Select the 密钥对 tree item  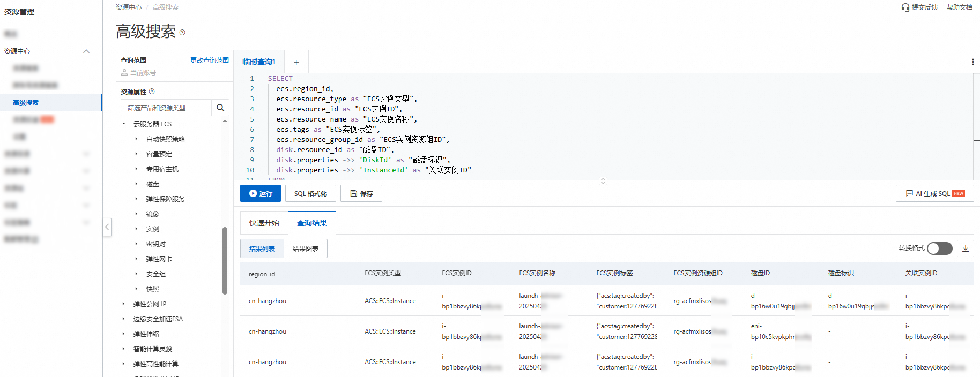(x=156, y=244)
